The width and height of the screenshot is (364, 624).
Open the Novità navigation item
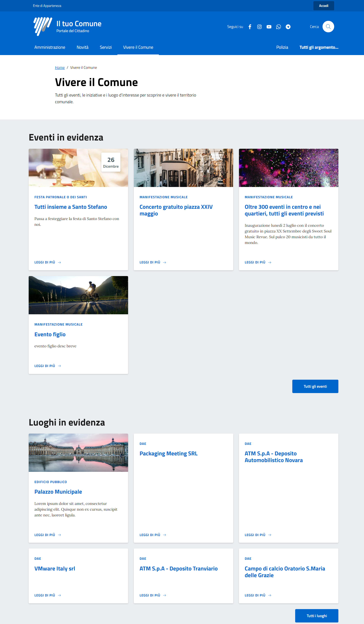(x=82, y=47)
